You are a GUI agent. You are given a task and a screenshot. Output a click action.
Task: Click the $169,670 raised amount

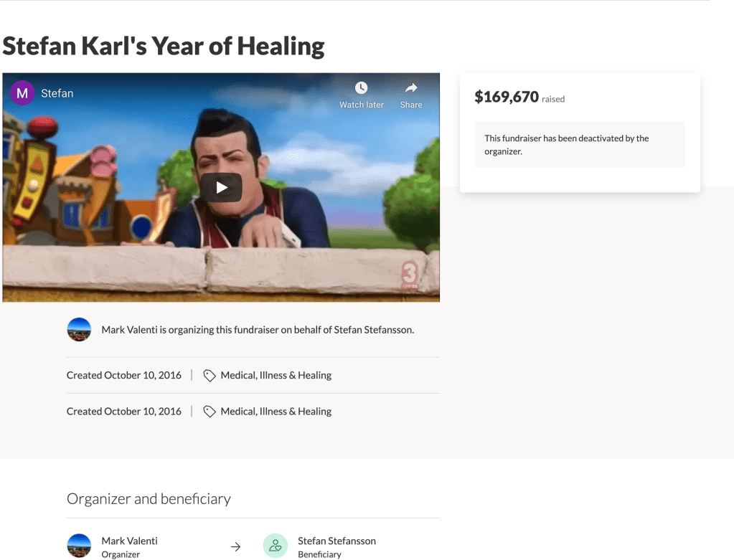point(507,97)
